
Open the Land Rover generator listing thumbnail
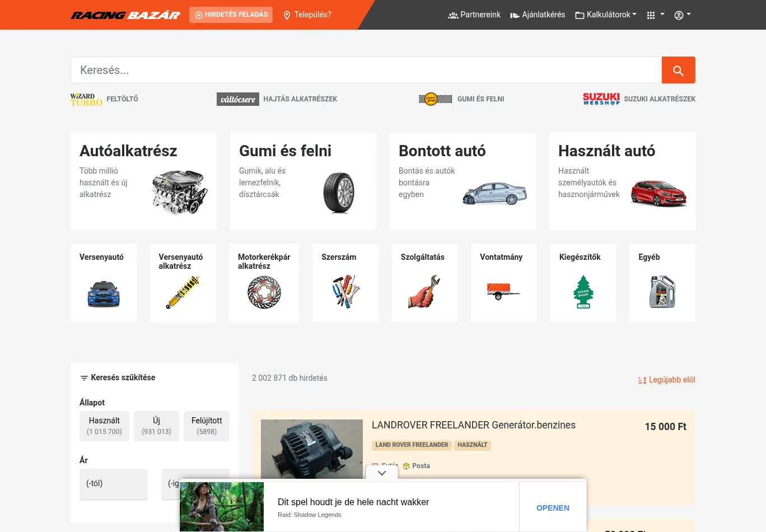312,449
